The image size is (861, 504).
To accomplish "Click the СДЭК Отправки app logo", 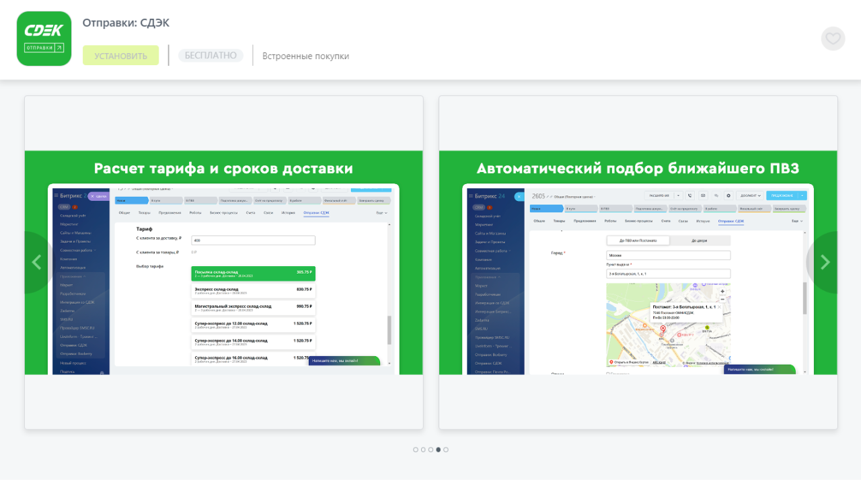I will [x=44, y=38].
